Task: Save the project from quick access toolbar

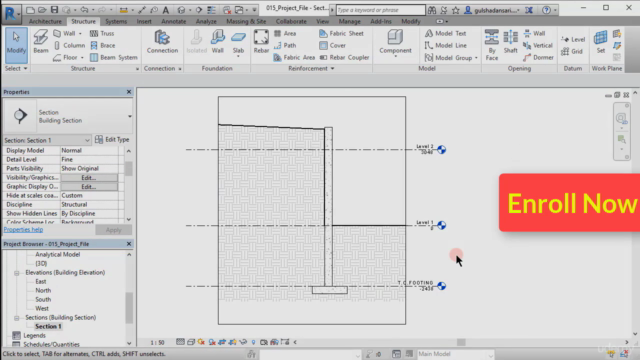Action: (x=54, y=10)
